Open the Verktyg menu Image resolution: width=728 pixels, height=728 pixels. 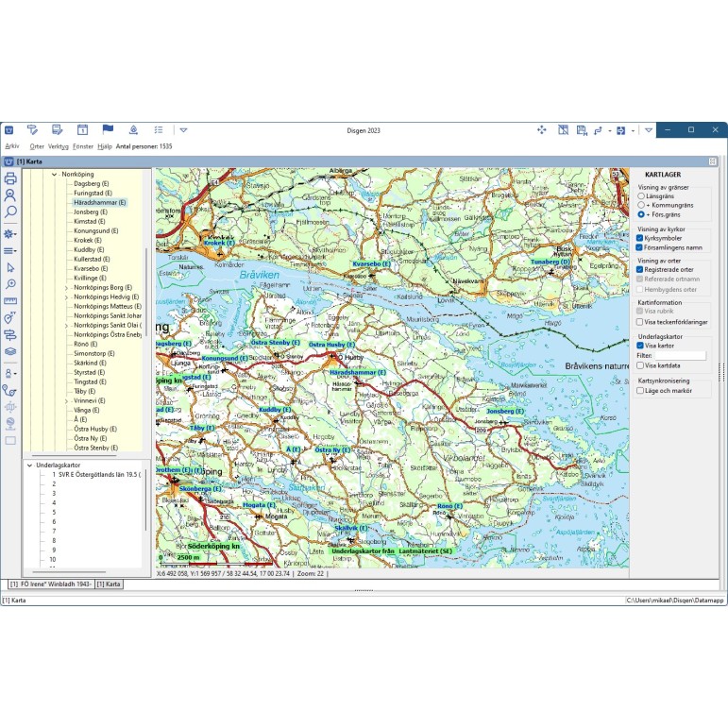(x=59, y=146)
